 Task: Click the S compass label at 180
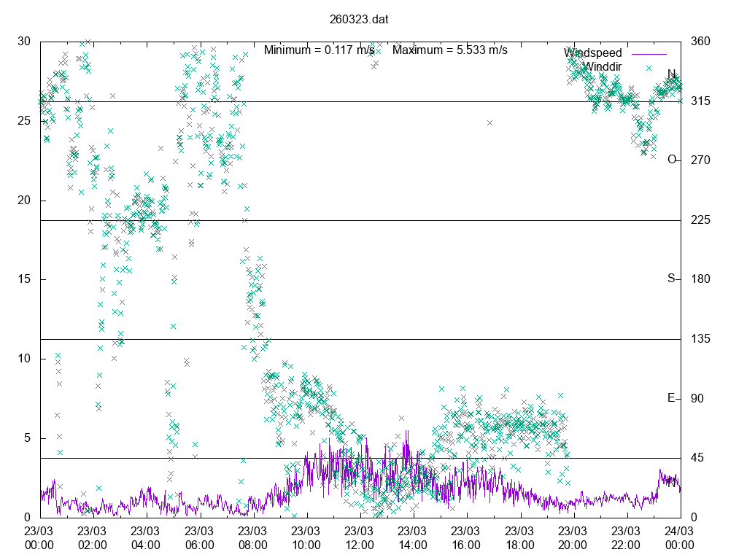pyautogui.click(x=671, y=279)
